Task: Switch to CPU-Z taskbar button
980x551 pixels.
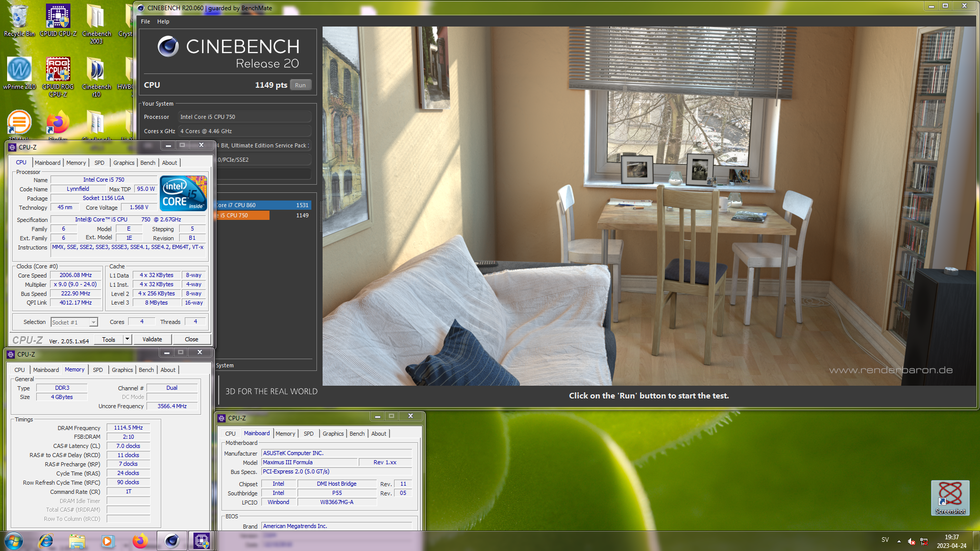Action: click(201, 541)
